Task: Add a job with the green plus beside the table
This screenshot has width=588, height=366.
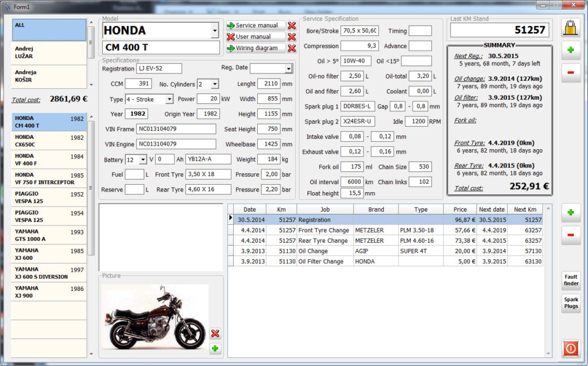Action: 571,212
